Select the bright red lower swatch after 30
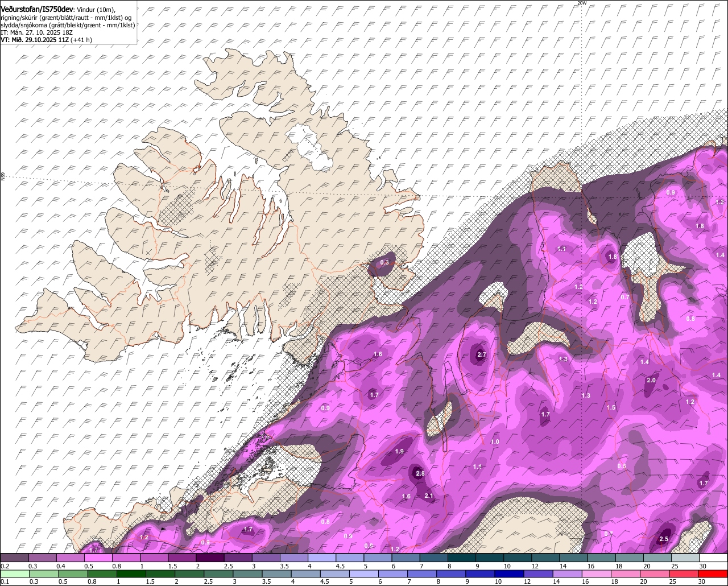Viewport: 728px width, 586px height. pyautogui.click(x=714, y=574)
